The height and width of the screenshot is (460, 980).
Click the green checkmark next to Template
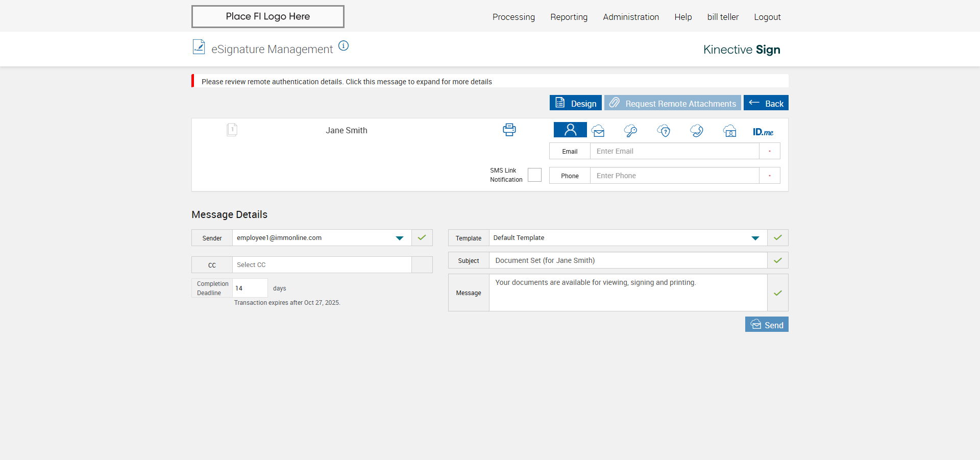777,238
